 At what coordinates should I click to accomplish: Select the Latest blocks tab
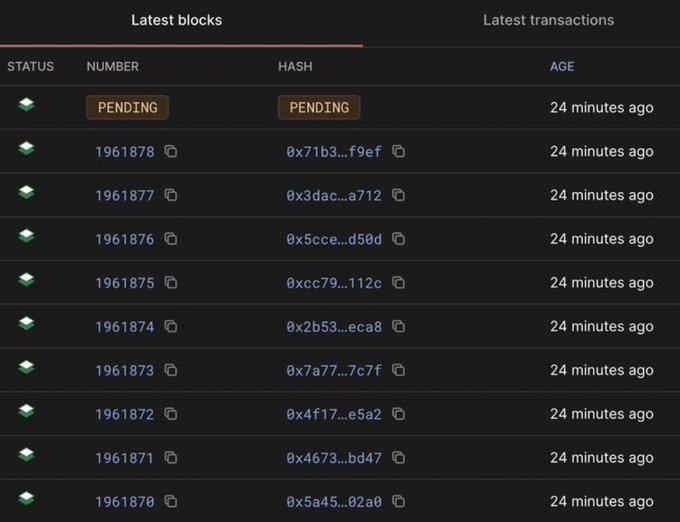(177, 20)
